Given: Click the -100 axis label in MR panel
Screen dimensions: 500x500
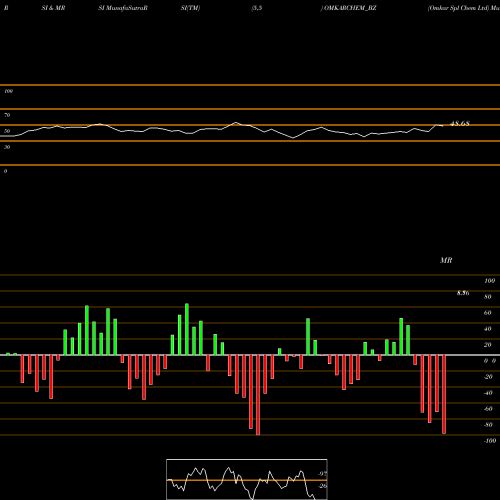Looking at the screenshot, I should click(490, 441).
